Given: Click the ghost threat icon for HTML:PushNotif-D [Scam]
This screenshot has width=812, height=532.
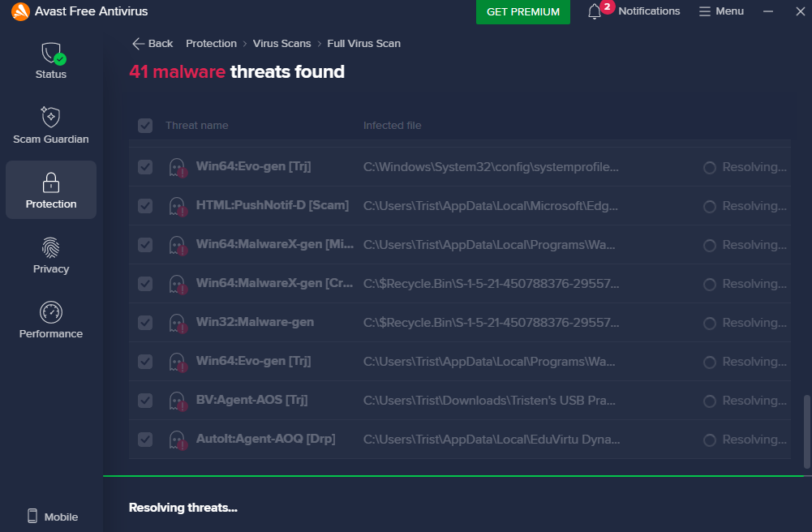Looking at the screenshot, I should click(178, 207).
